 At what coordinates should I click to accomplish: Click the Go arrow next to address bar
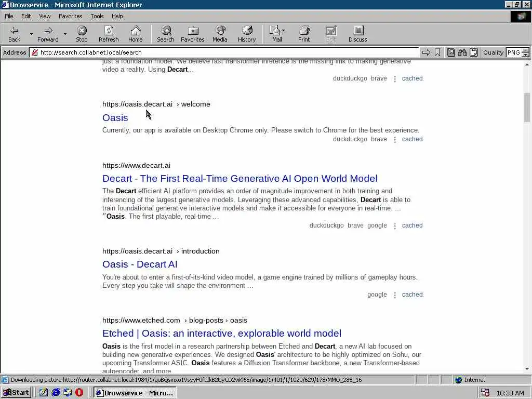[426, 52]
